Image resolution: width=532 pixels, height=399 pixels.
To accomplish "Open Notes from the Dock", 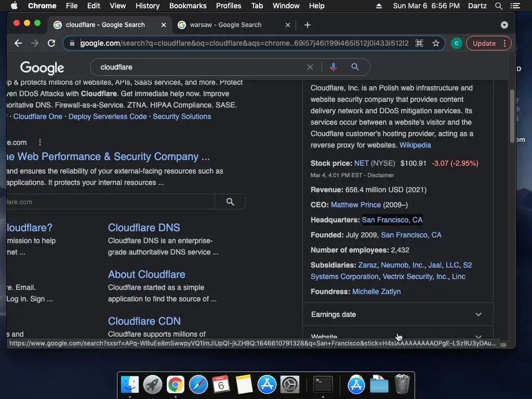I will [244, 385].
